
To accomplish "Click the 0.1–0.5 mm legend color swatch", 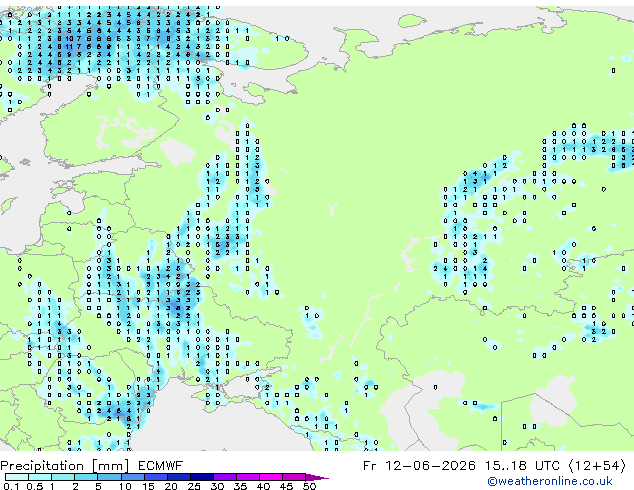I will tap(17, 477).
